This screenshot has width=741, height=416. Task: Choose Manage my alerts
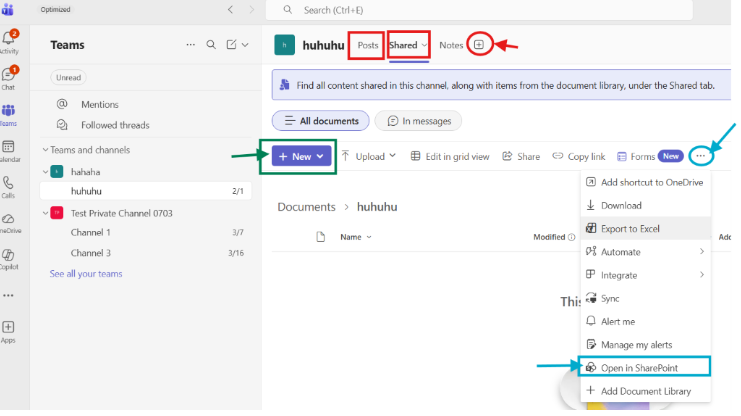646,345
